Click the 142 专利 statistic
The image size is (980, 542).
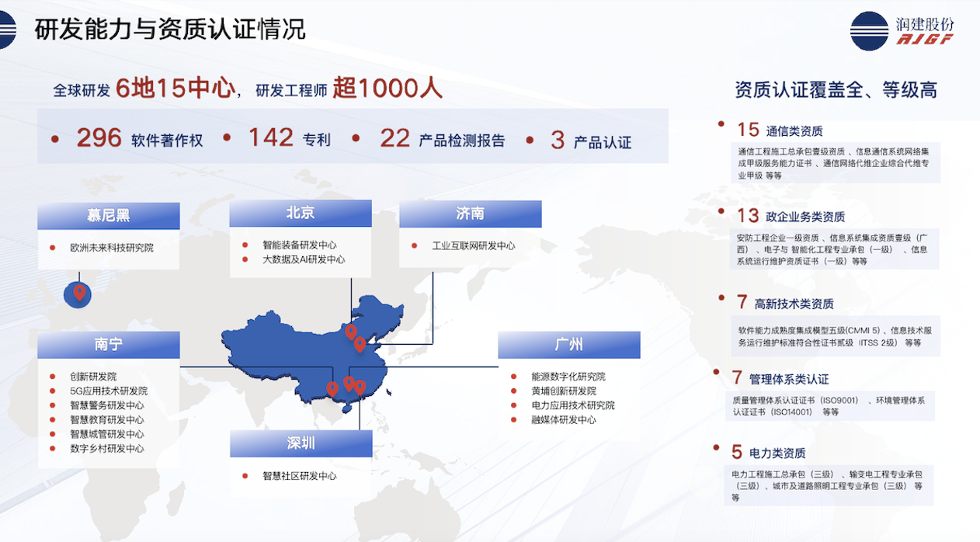pyautogui.click(x=289, y=139)
